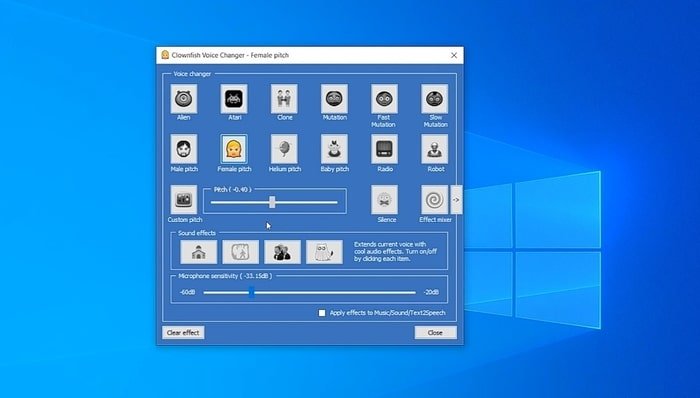Viewport: 700px width, 398px height.
Task: Select the Atari voice effect
Action: 233,99
